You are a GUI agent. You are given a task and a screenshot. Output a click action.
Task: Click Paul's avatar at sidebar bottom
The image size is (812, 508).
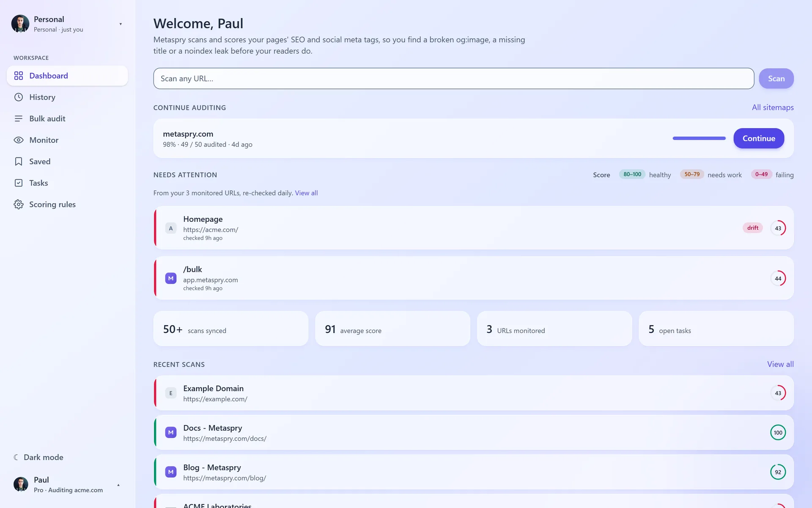click(21, 484)
